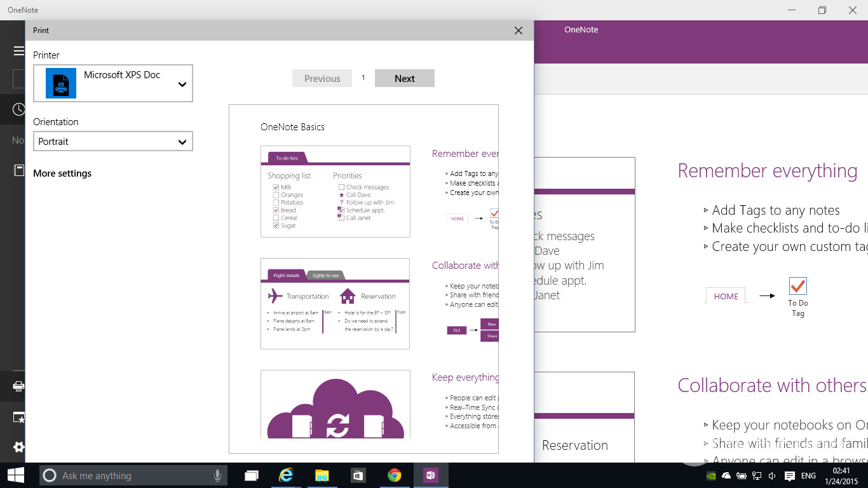Click the Previous page button
868x488 pixels.
tap(322, 79)
